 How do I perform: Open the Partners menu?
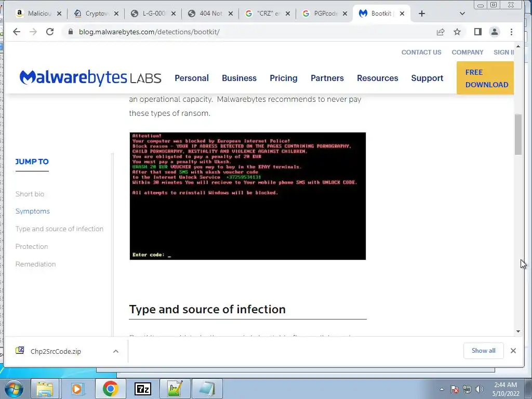pos(327,78)
